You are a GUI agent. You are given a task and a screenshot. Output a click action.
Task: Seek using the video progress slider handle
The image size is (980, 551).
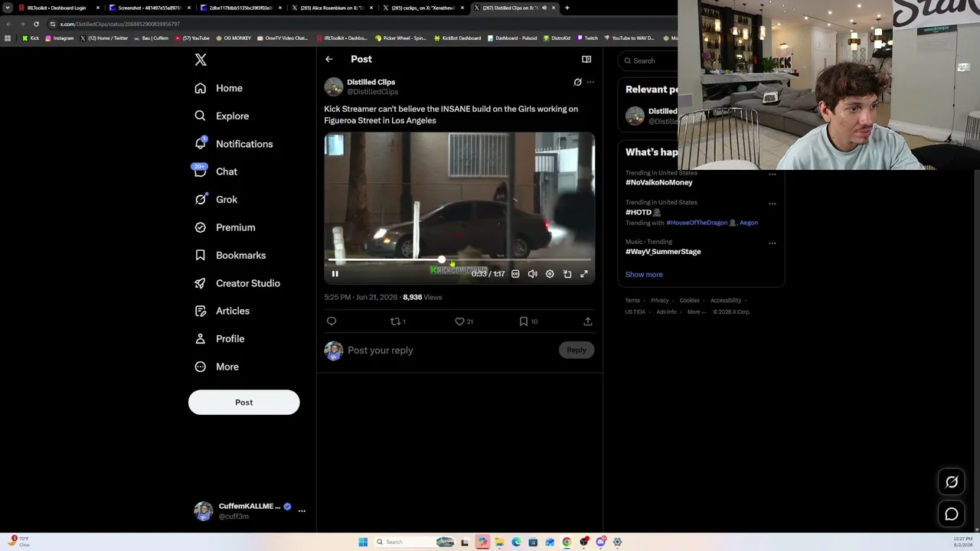(442, 261)
